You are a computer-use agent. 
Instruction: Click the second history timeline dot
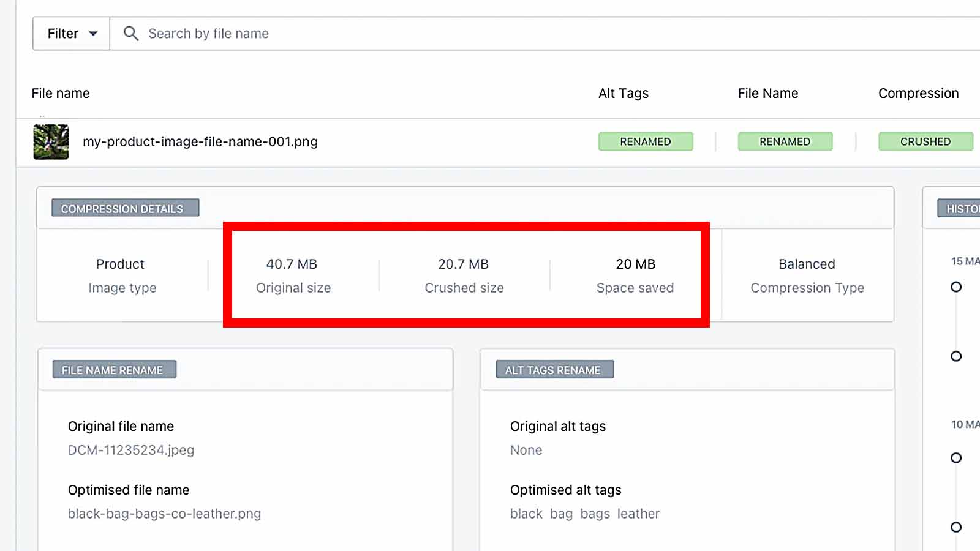tap(956, 356)
